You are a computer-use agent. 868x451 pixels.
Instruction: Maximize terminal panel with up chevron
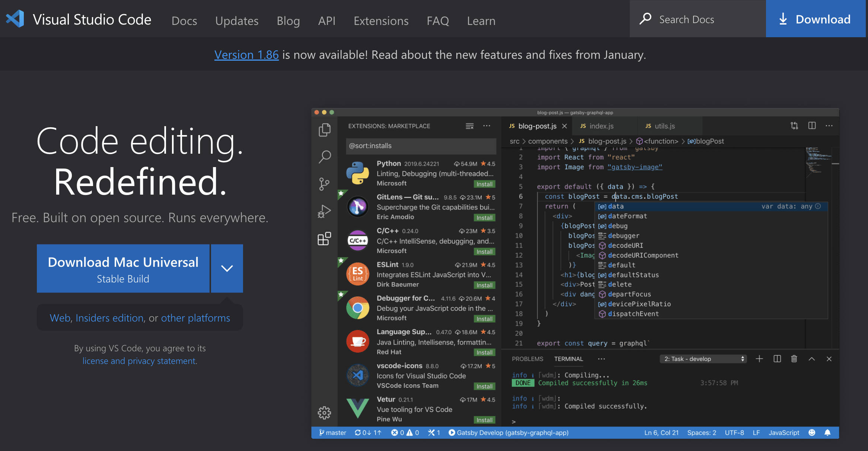(x=811, y=359)
